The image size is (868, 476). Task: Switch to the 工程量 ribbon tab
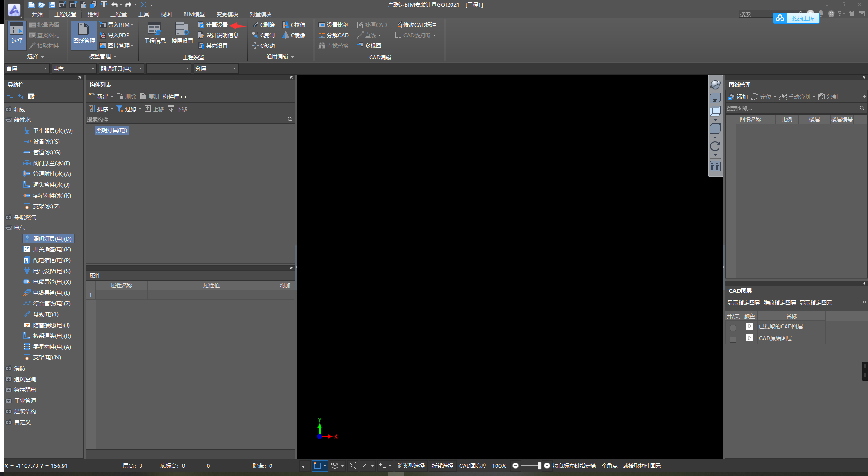point(118,14)
